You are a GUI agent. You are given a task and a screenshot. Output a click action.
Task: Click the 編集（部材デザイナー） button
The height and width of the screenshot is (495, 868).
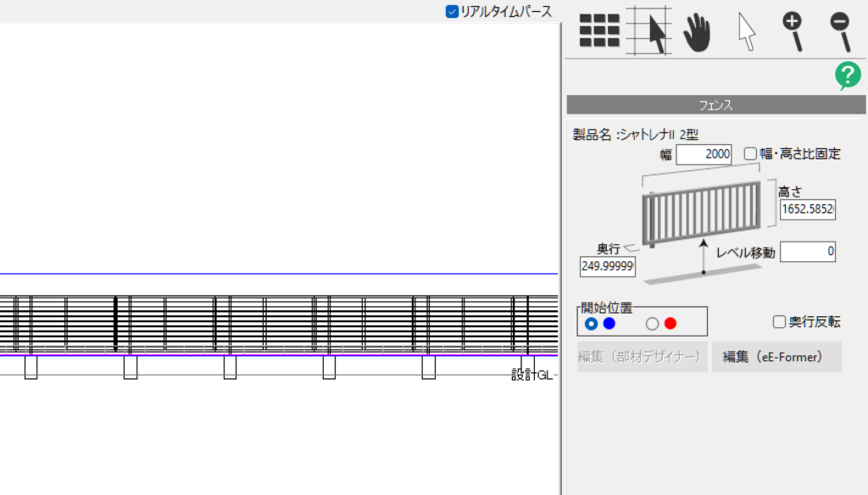[x=643, y=358]
